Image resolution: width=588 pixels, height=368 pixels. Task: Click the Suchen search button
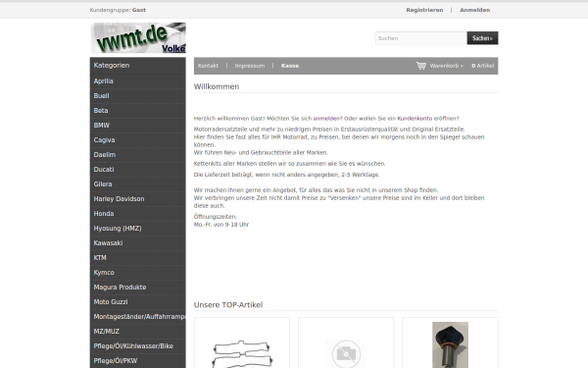(482, 38)
